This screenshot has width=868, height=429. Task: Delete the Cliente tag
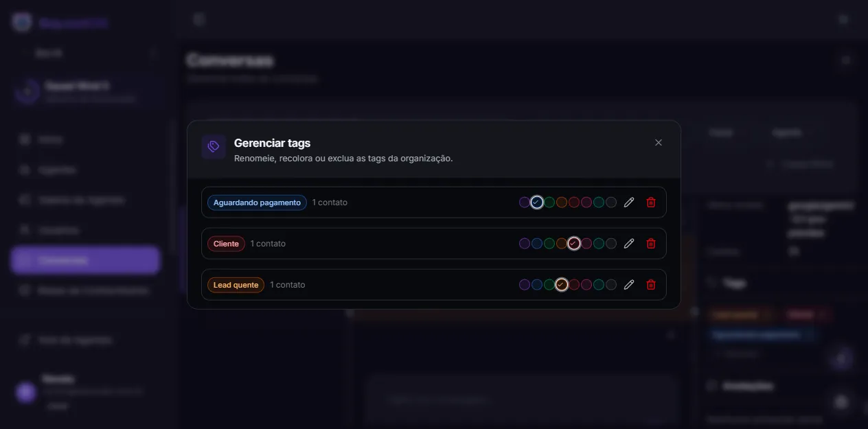651,244
